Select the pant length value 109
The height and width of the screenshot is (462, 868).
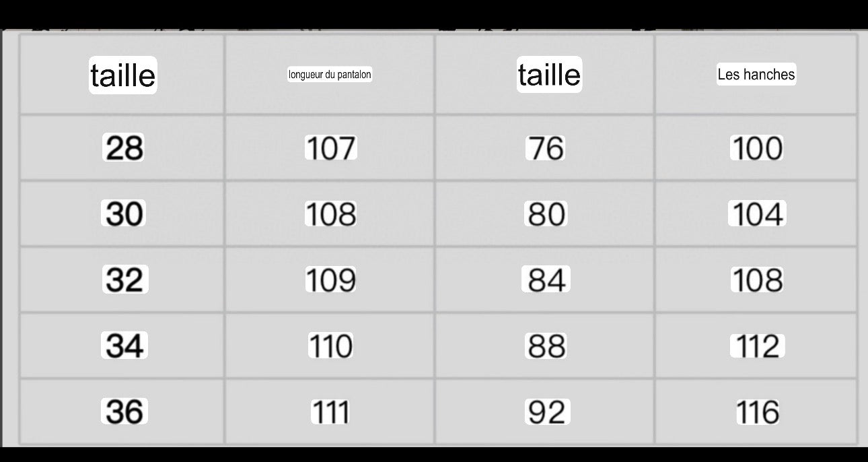pyautogui.click(x=330, y=280)
